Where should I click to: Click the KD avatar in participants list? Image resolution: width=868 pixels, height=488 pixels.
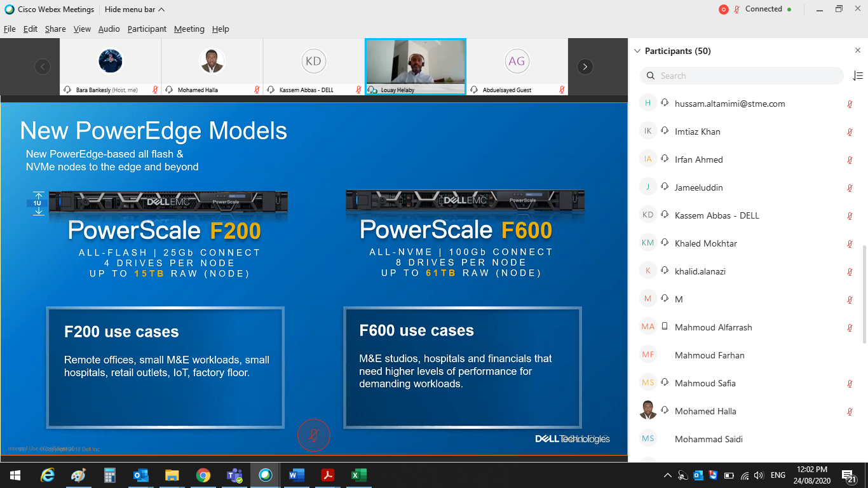click(648, 215)
